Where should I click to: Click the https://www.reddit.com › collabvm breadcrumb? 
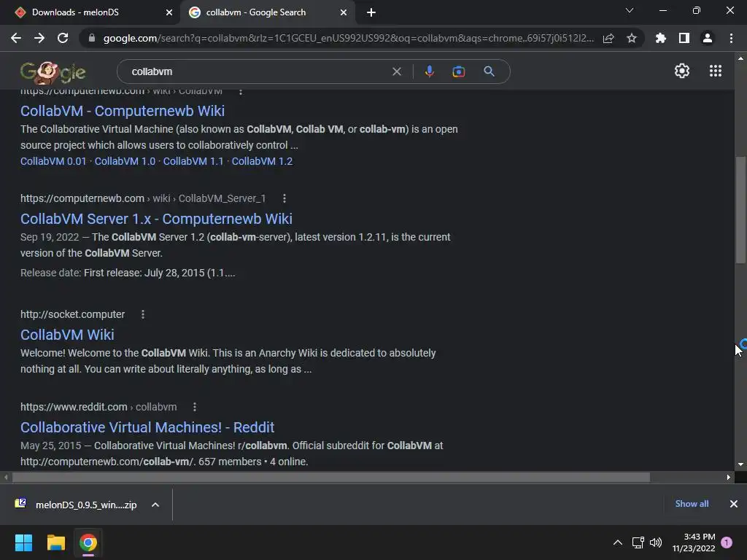coord(98,407)
